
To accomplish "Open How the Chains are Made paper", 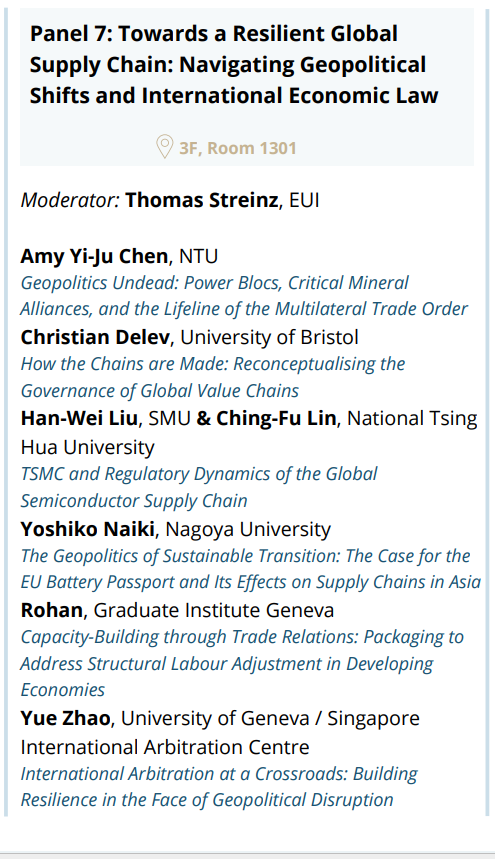I will pos(213,377).
